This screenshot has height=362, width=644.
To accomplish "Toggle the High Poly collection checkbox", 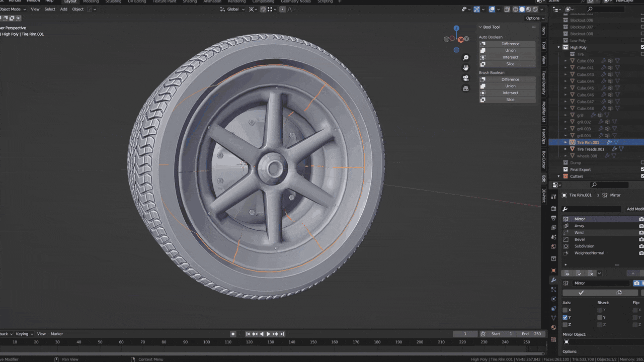I will (x=642, y=47).
